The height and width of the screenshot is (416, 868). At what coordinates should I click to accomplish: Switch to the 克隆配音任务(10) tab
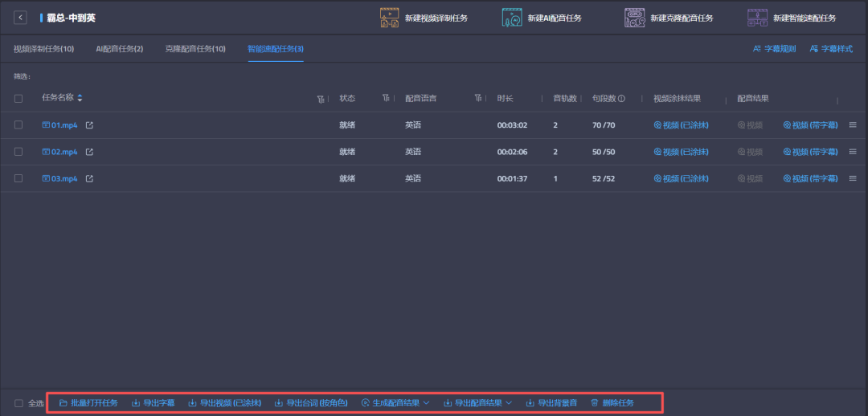point(195,49)
